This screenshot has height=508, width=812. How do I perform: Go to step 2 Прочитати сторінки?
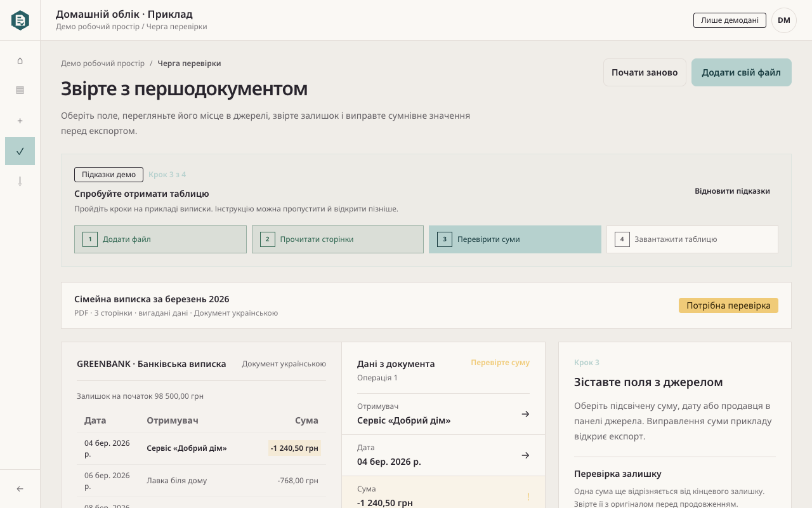coord(337,239)
